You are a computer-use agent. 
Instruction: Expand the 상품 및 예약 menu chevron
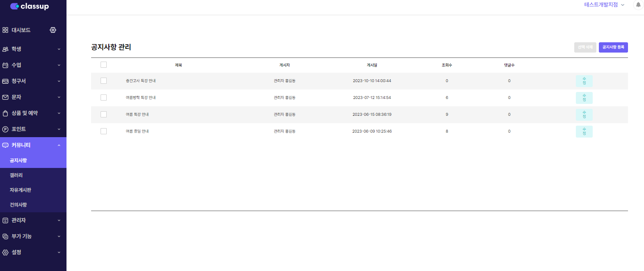59,113
